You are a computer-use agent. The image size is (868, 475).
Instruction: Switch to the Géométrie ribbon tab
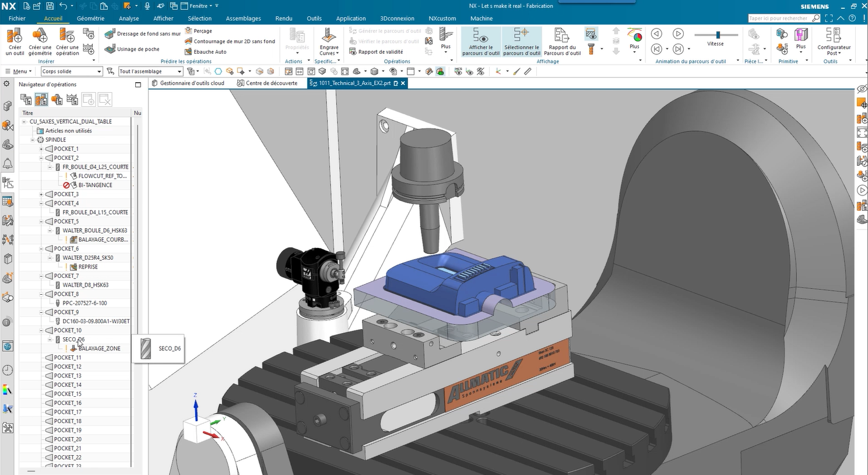(x=90, y=18)
